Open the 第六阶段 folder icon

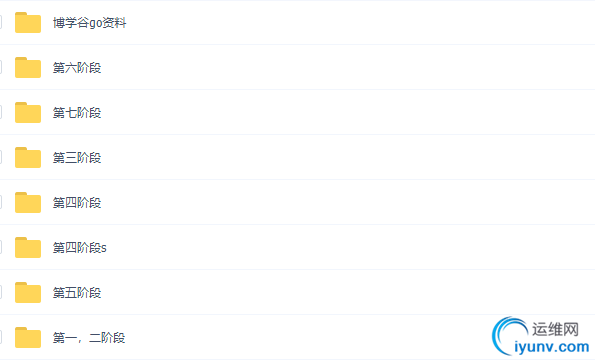[x=28, y=68]
